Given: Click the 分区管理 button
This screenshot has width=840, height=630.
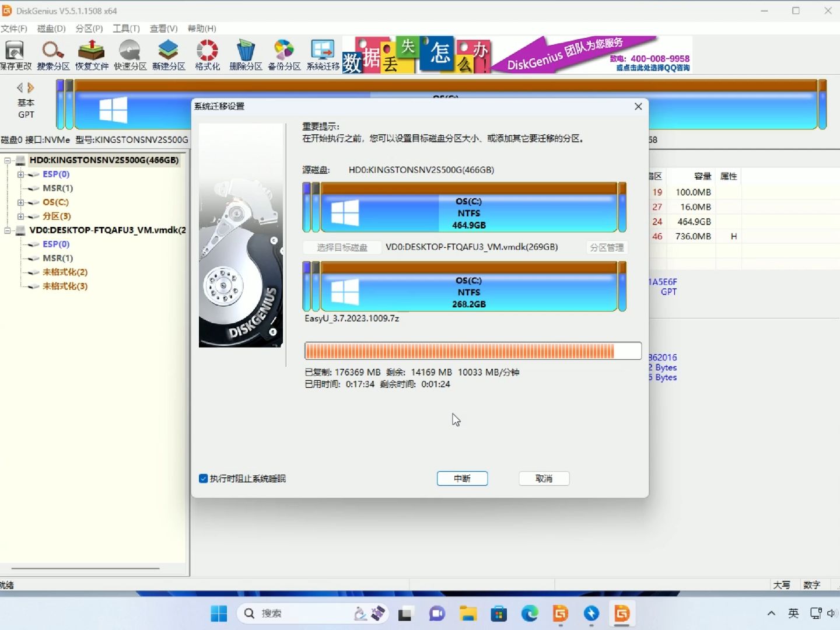Looking at the screenshot, I should click(x=607, y=247).
